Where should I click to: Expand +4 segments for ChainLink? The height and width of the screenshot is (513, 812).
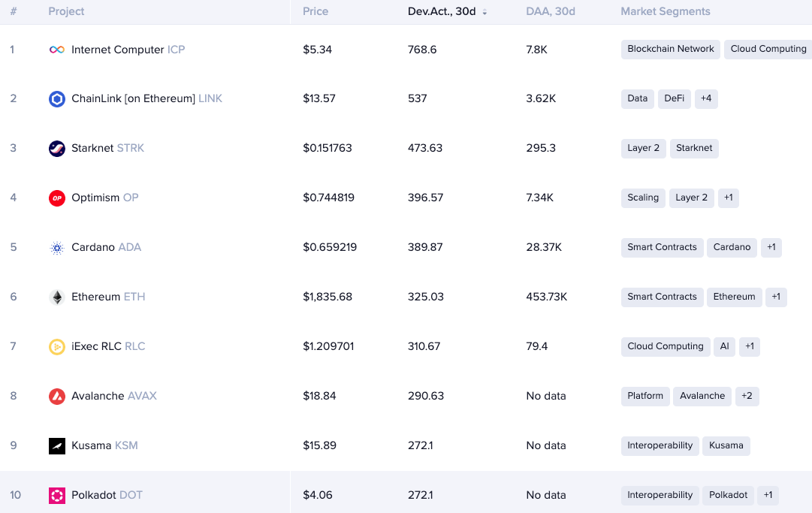[x=706, y=98]
